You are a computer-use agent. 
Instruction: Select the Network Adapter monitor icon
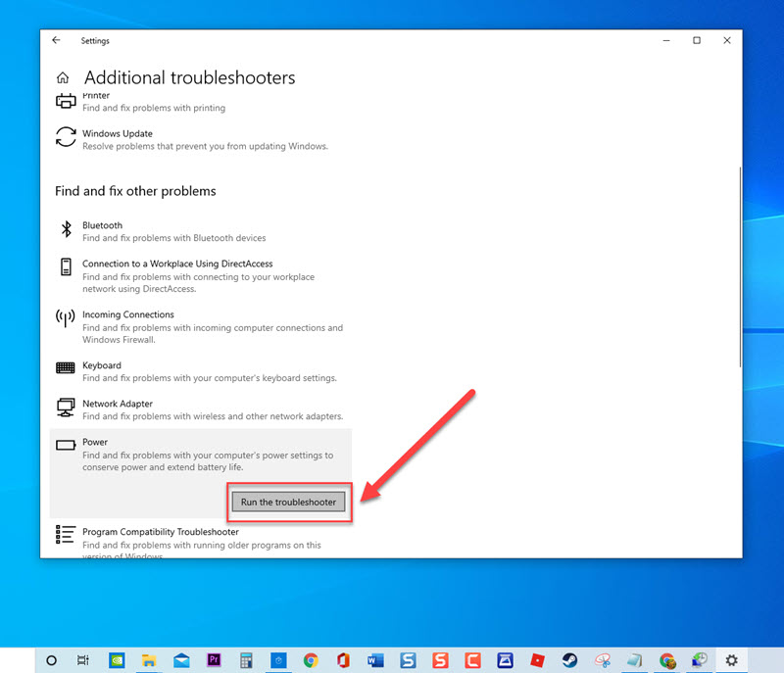[x=66, y=408]
